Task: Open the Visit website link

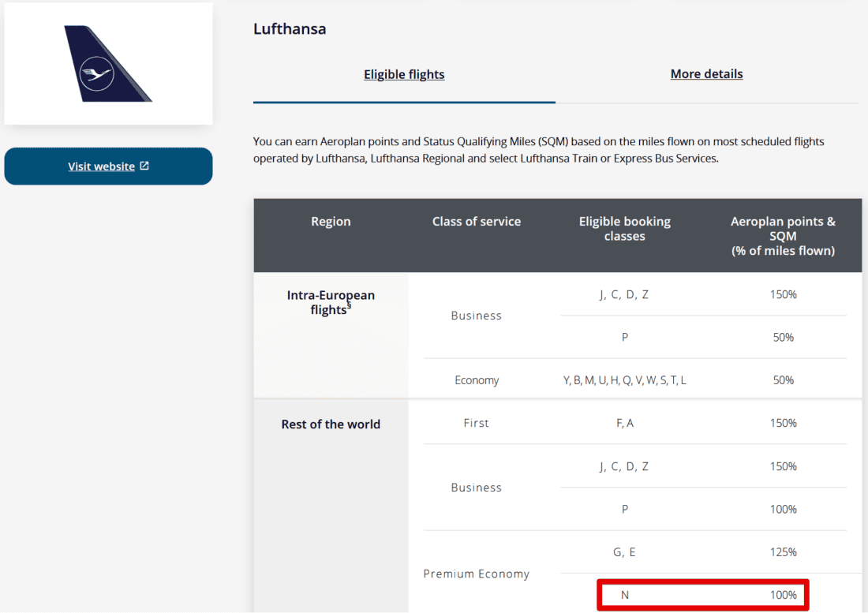Action: tap(101, 166)
